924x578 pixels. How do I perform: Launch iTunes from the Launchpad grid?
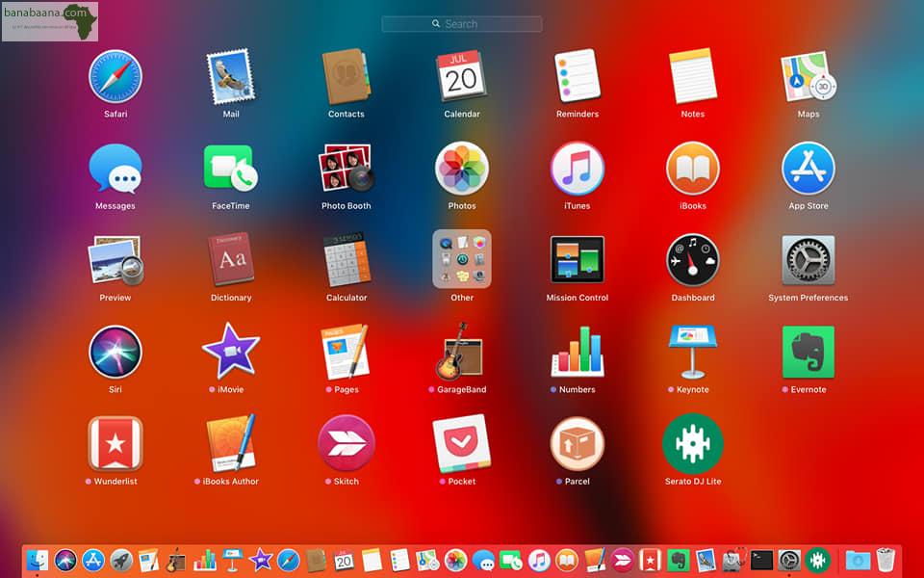[x=577, y=169]
